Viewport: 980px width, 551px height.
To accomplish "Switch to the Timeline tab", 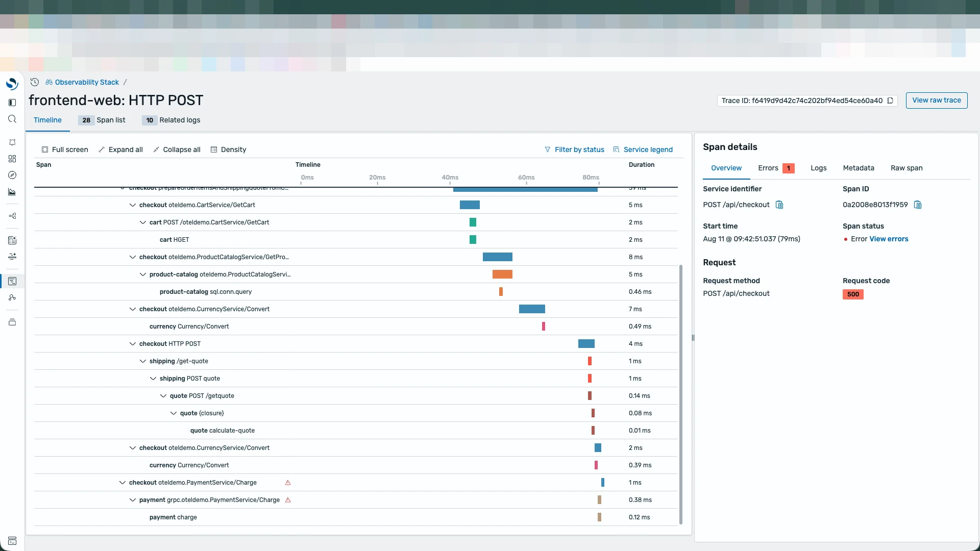I will coord(47,120).
